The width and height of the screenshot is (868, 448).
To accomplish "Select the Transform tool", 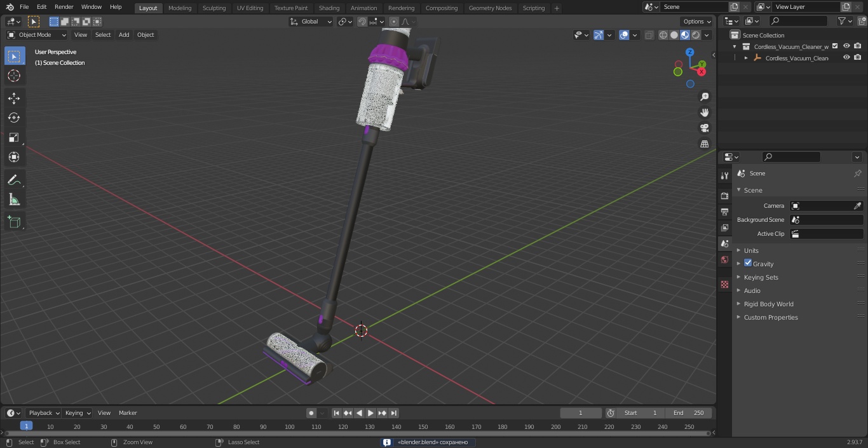I will (x=14, y=157).
